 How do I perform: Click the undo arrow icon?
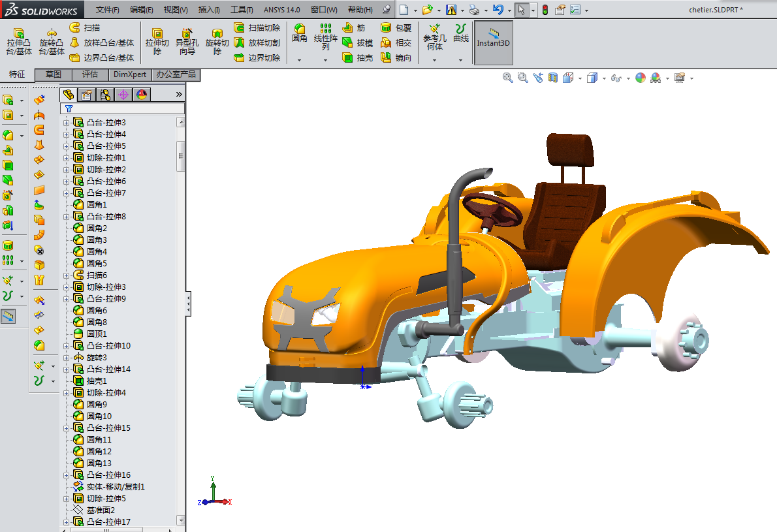pos(498,10)
